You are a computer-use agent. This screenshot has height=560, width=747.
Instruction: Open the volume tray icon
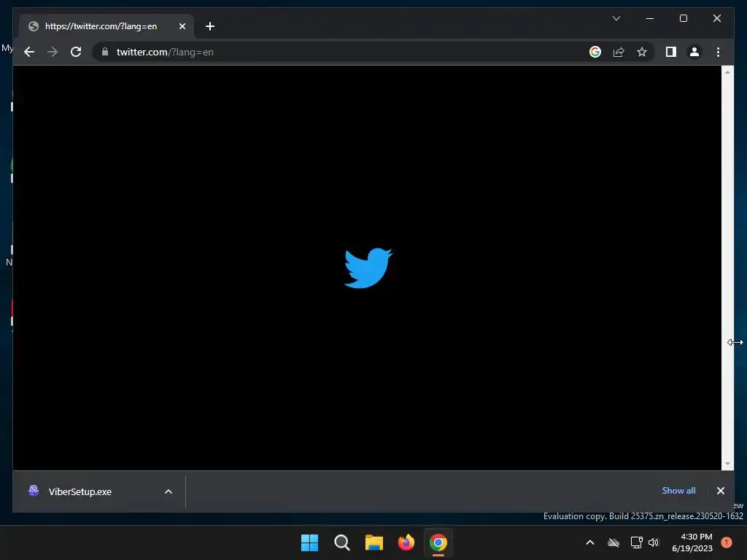tap(654, 542)
